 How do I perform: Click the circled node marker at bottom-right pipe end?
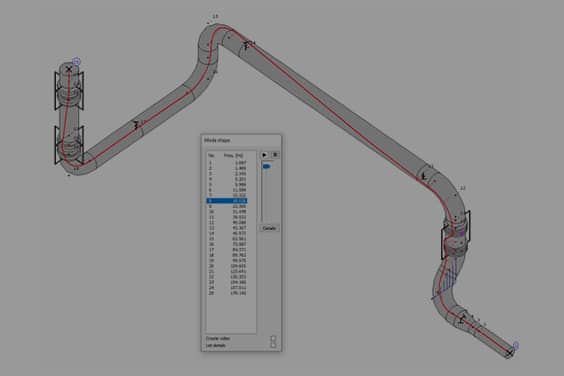point(515,345)
